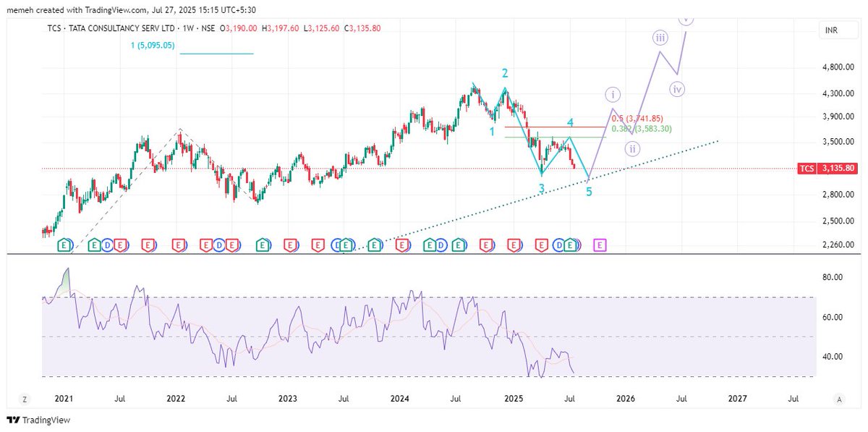The height and width of the screenshot is (432, 868).
Task: Select the cyan wave label 4
Action: [570, 122]
